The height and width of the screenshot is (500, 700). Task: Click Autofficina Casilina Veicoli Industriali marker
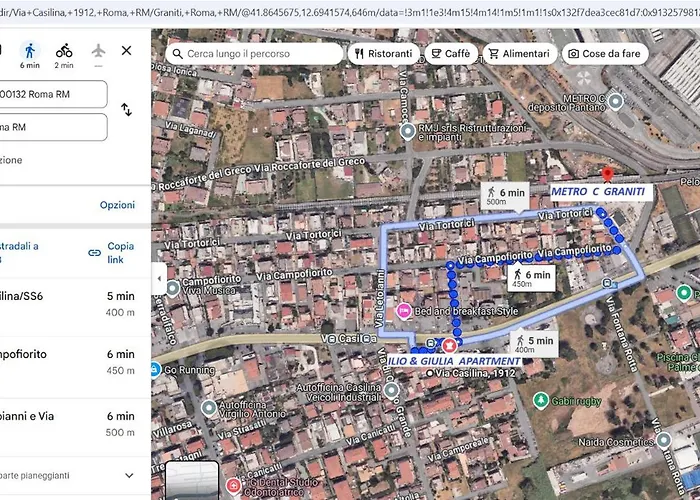(x=392, y=391)
